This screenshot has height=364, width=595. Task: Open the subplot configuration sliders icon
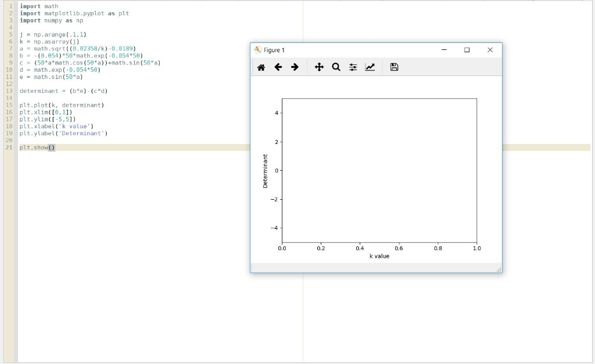click(353, 67)
